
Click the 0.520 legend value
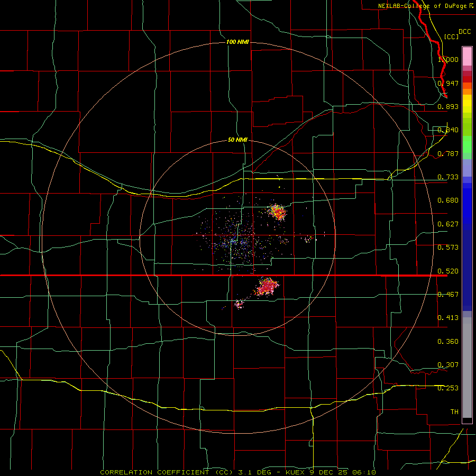(448, 271)
